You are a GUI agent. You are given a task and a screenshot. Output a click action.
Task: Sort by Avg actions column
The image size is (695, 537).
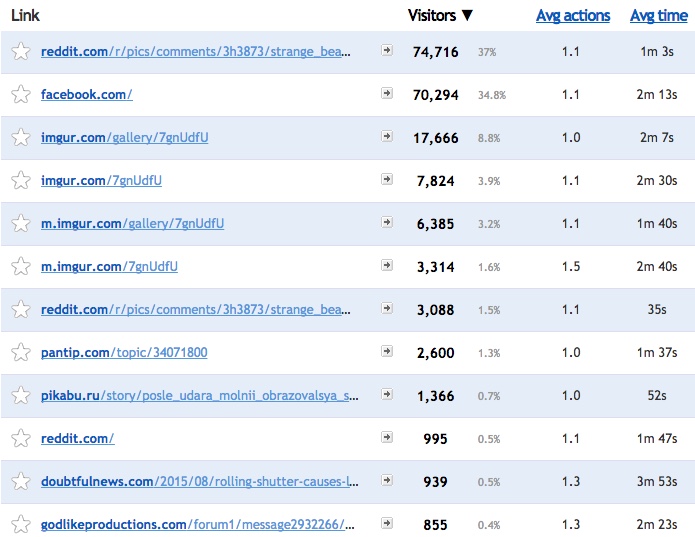[573, 16]
